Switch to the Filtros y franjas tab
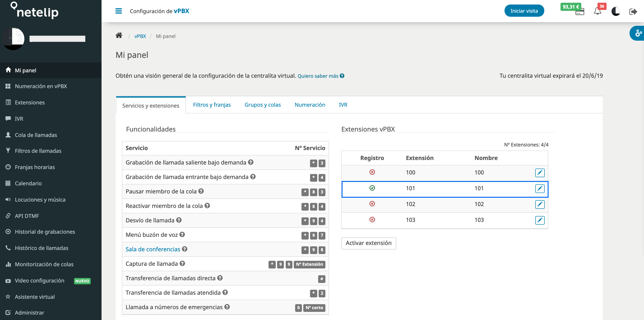644x320 pixels. [211, 105]
